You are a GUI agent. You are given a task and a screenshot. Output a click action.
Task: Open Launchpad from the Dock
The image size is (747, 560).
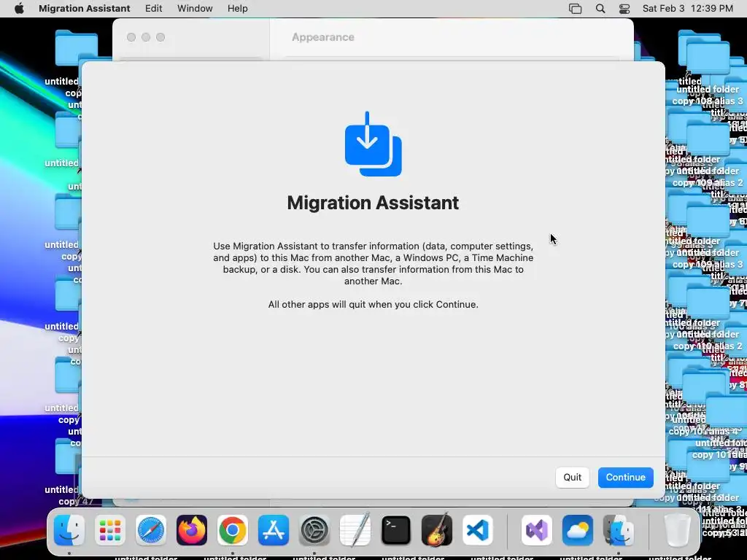[110, 529]
